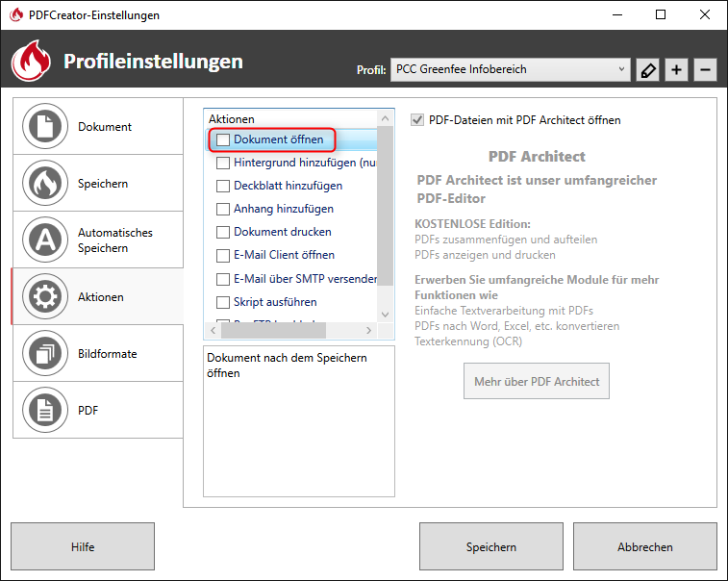Image resolution: width=728 pixels, height=581 pixels.
Task: Click the actions list scroll-up arrow
Action: (385, 118)
